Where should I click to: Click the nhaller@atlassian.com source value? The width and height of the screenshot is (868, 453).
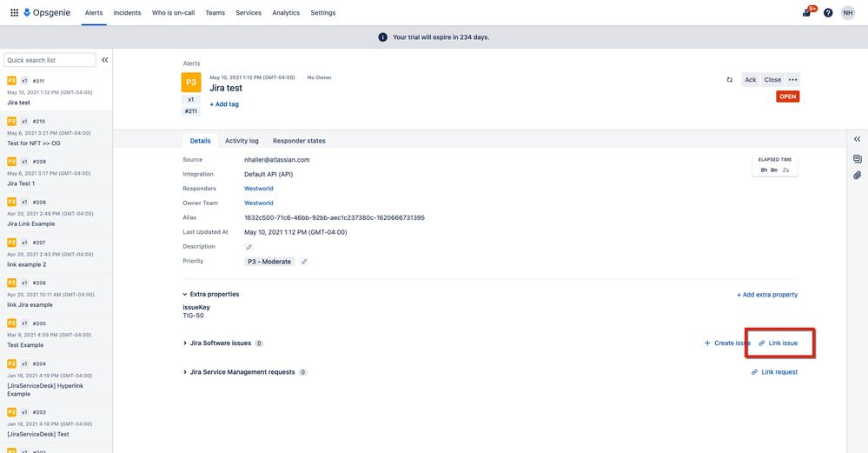pyautogui.click(x=277, y=159)
